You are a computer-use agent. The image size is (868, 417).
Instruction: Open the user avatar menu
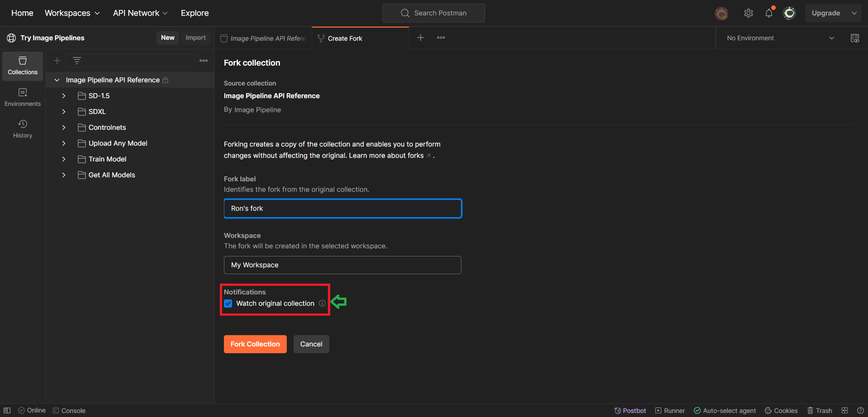point(789,13)
